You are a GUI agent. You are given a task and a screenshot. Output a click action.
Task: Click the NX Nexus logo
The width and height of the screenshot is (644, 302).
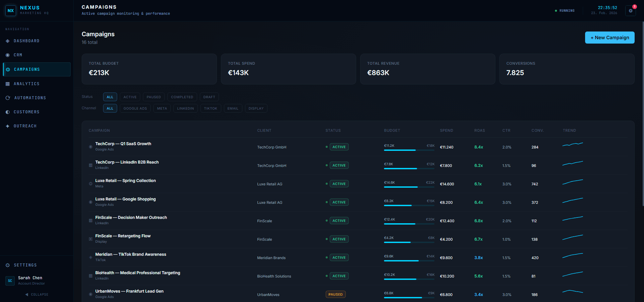[11, 11]
